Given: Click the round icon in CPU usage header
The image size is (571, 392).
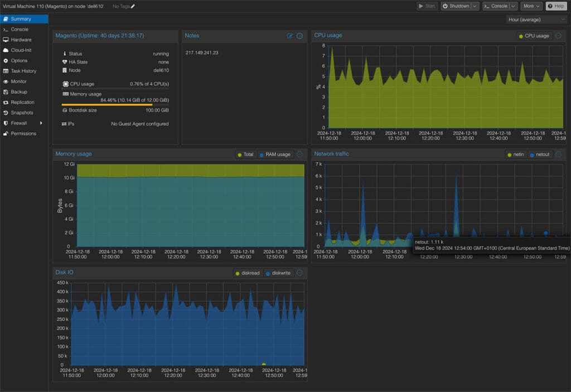Looking at the screenshot, I should (558, 36).
